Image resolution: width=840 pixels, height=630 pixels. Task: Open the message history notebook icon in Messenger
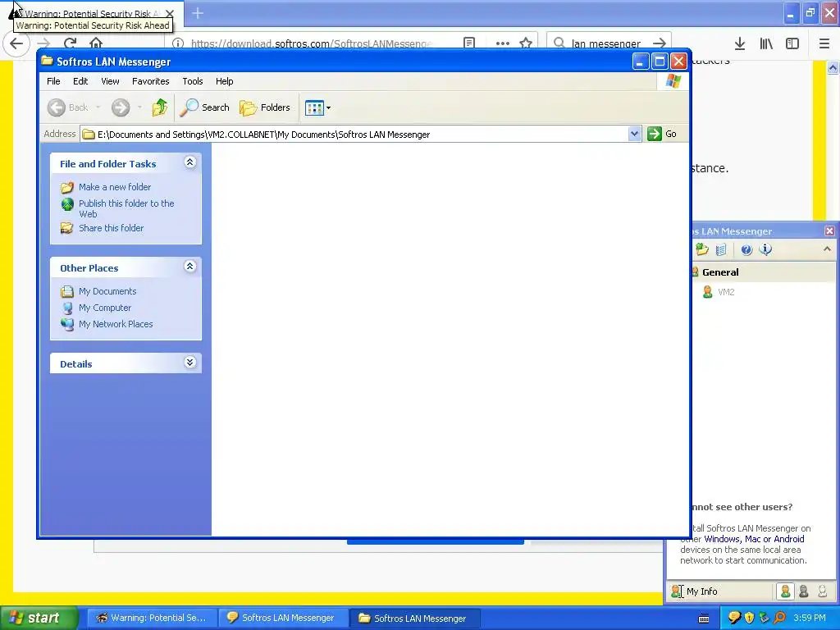click(x=721, y=249)
